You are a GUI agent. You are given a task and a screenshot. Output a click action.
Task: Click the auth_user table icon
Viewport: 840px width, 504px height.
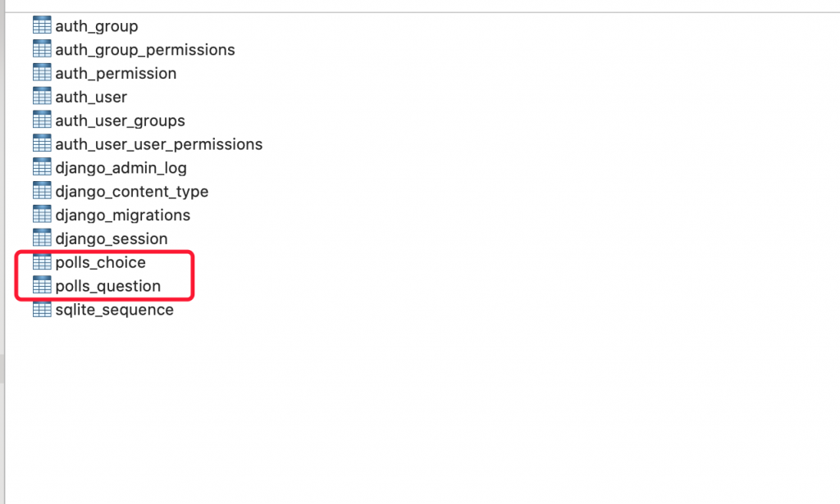[x=42, y=97]
